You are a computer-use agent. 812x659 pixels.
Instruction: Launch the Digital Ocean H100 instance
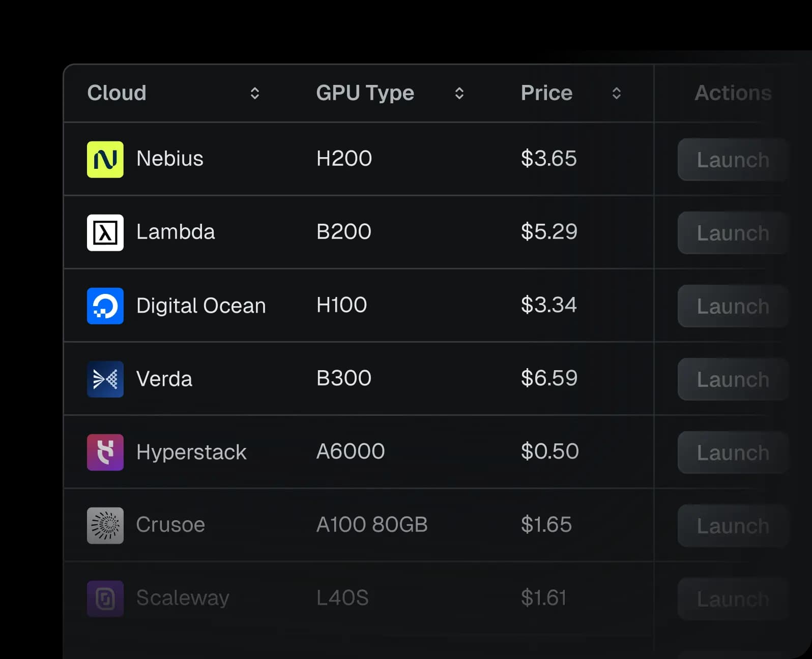(733, 306)
